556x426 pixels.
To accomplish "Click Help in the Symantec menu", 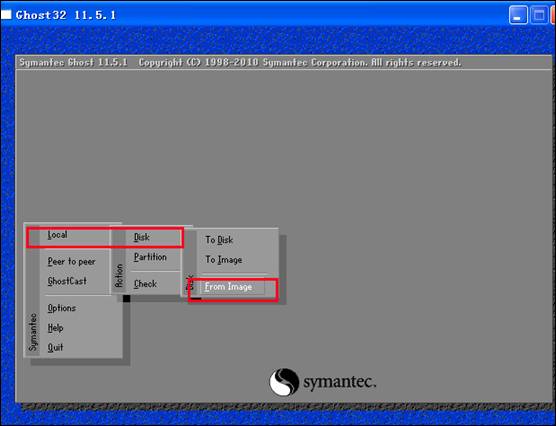I will pyautogui.click(x=56, y=328).
